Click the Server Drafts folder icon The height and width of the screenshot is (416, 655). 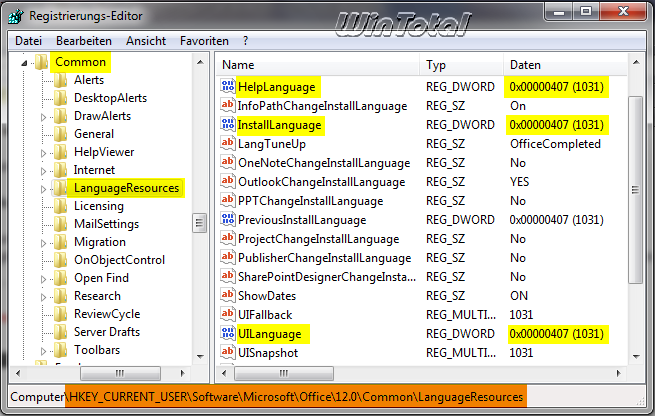(x=60, y=332)
